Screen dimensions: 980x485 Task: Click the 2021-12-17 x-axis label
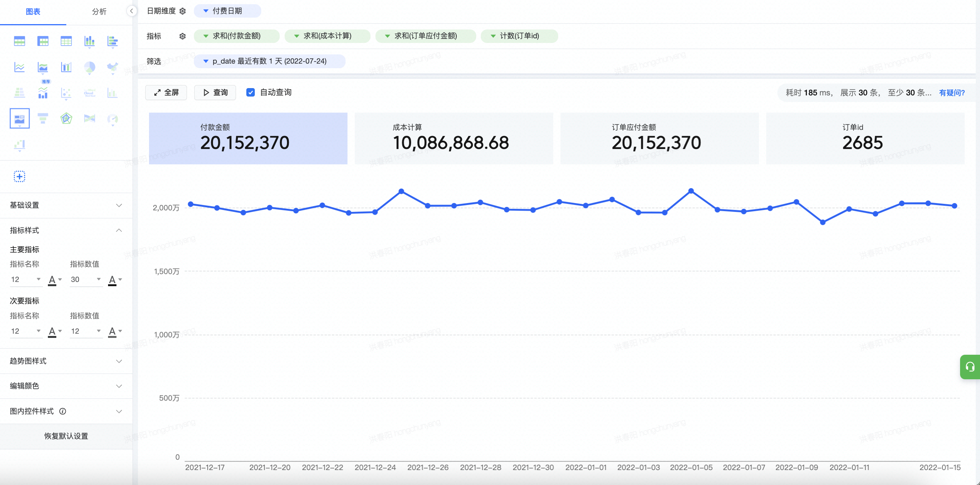click(x=205, y=467)
